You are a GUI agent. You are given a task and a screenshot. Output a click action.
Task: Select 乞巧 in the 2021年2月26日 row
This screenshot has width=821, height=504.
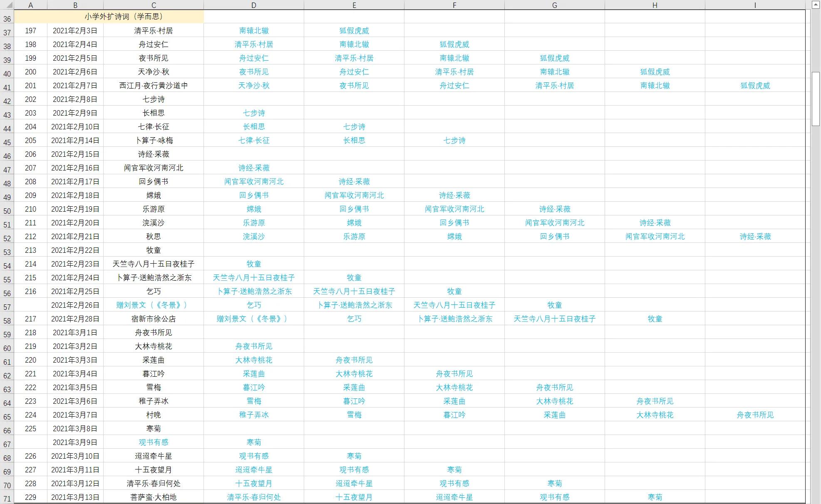pos(254,305)
